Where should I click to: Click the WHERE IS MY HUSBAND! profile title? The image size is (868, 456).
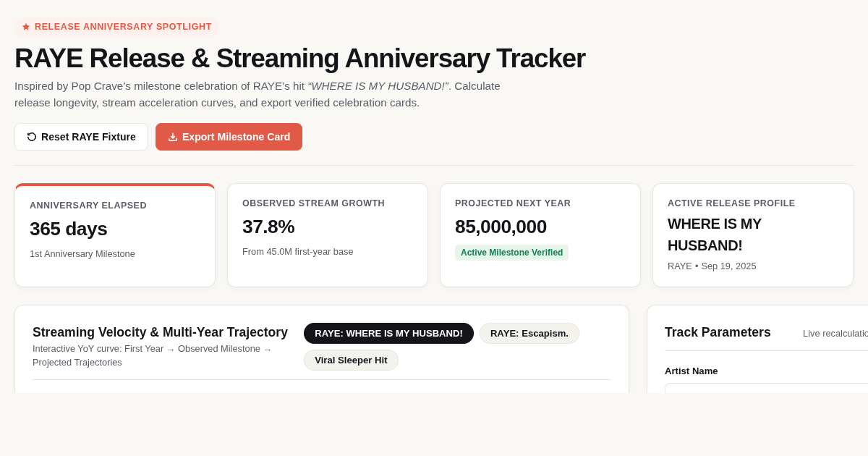pyautogui.click(x=715, y=235)
